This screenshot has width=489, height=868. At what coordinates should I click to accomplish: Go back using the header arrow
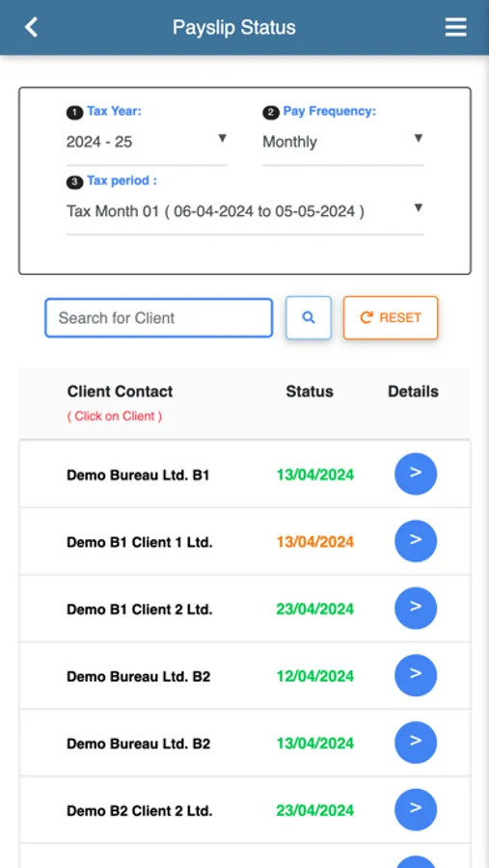(x=31, y=27)
